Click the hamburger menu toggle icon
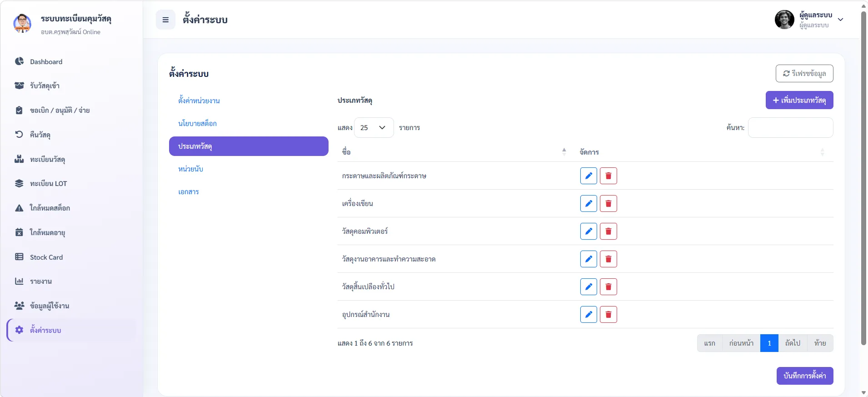 (x=165, y=20)
